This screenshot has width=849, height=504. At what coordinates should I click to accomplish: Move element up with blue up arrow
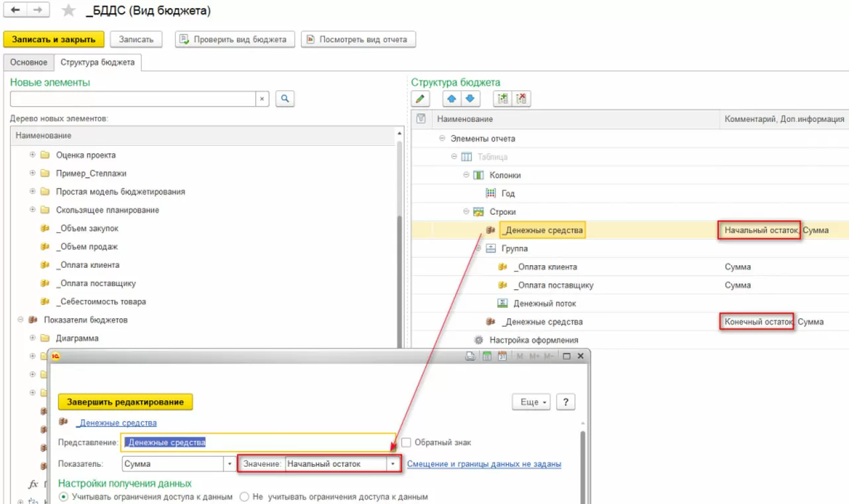452,99
